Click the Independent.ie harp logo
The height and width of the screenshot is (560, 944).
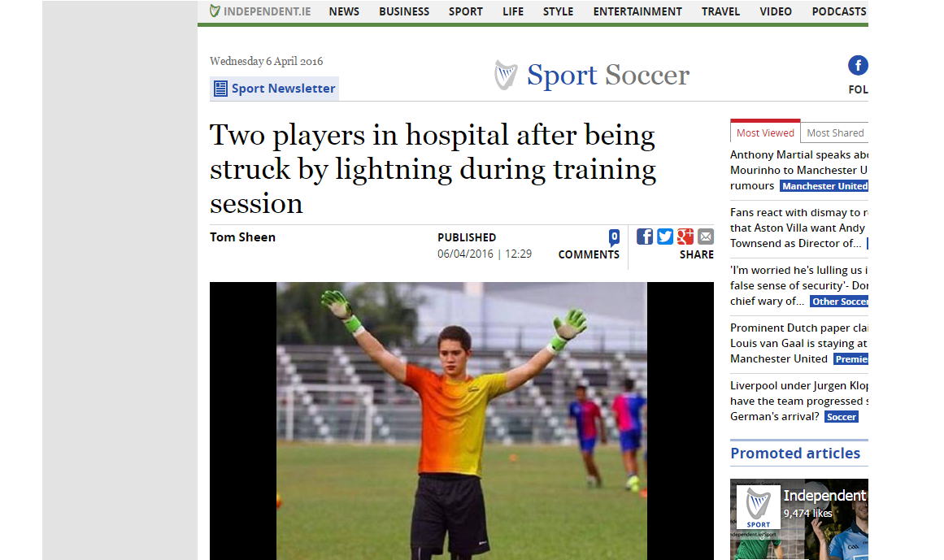[x=215, y=11]
